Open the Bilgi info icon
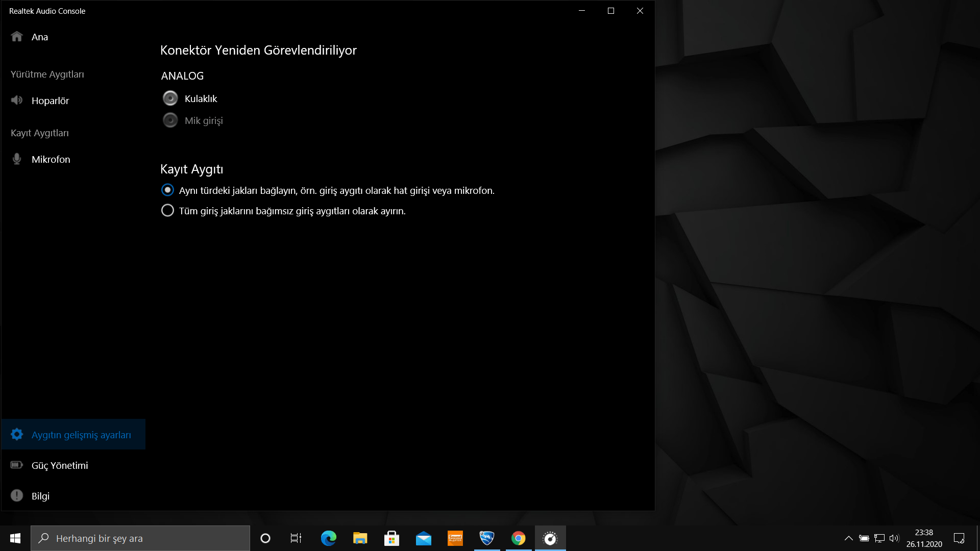 click(x=17, y=495)
